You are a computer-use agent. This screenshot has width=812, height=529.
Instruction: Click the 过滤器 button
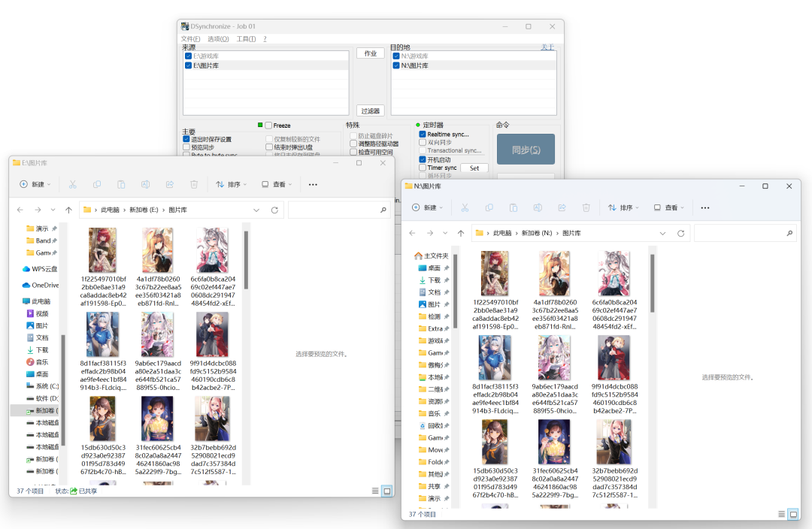(x=370, y=110)
